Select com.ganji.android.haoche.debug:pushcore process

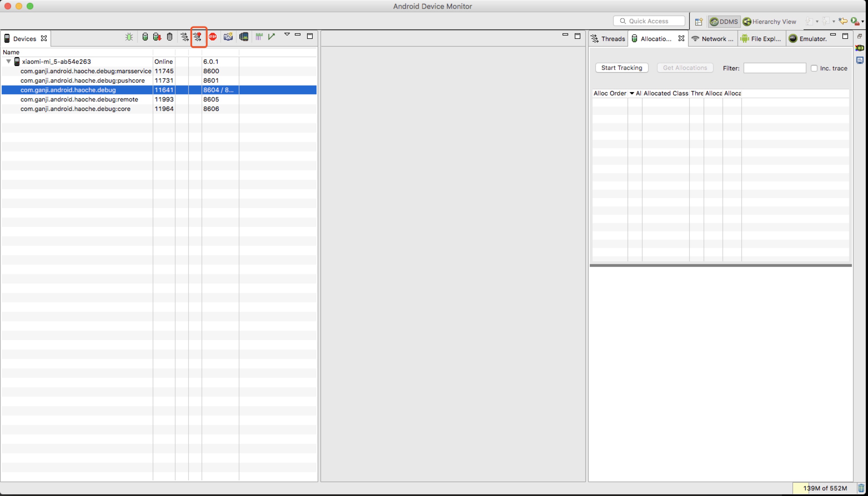tap(82, 80)
